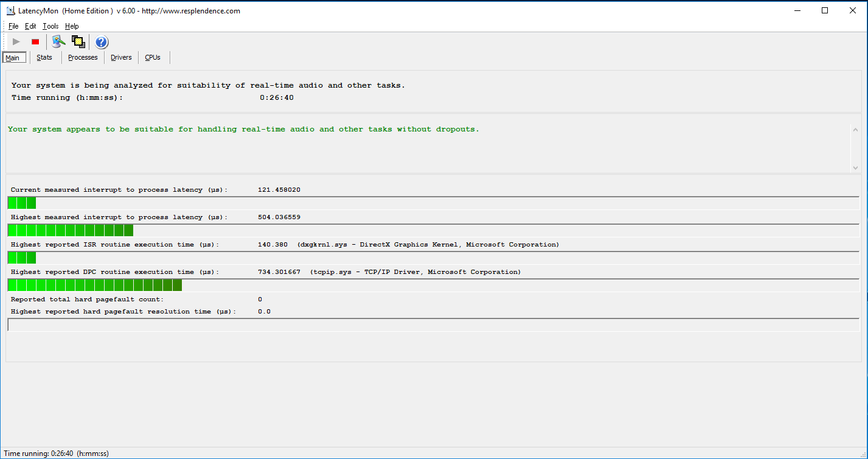
Task: Click the green Start monitoring play icon
Action: tap(16, 42)
